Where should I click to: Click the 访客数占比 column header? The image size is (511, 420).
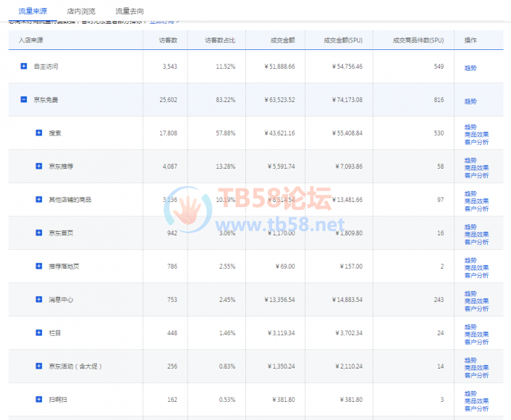tap(219, 40)
